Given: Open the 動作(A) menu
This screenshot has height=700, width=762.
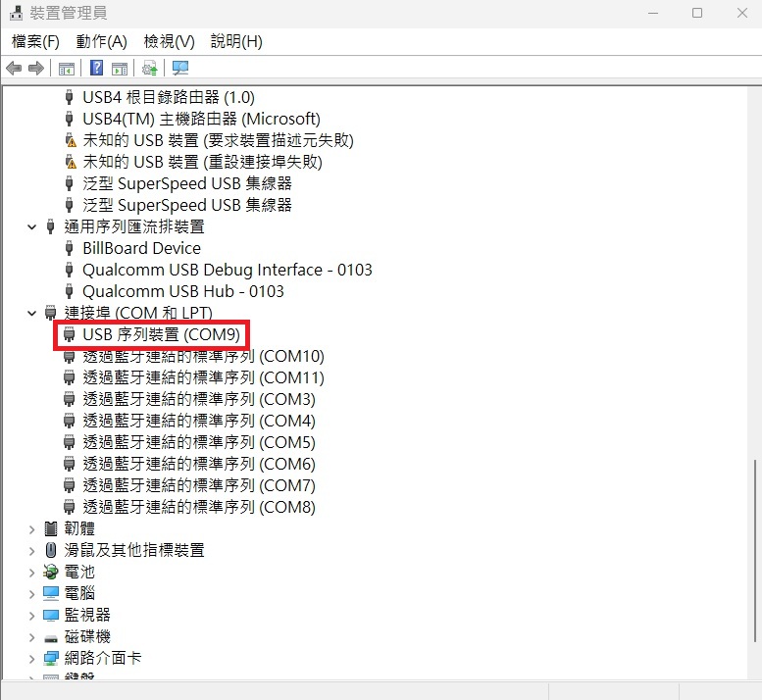Looking at the screenshot, I should click(x=102, y=42).
